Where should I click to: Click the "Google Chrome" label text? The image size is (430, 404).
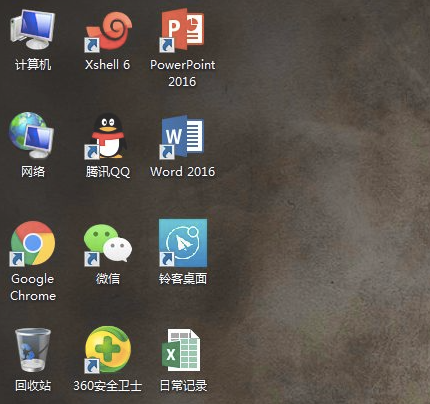coord(33,287)
